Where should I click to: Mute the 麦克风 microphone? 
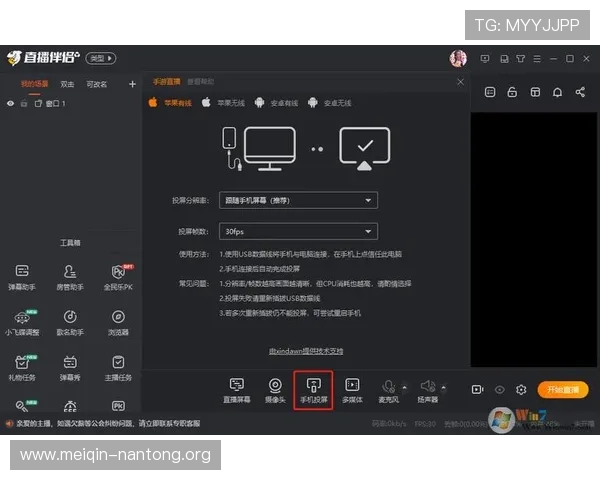pyautogui.click(x=388, y=390)
